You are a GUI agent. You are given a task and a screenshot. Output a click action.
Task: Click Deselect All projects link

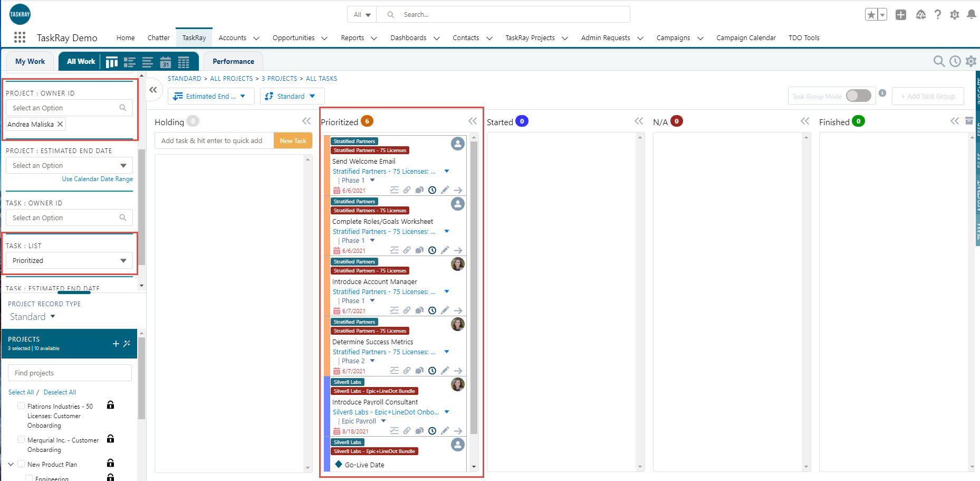coord(60,392)
